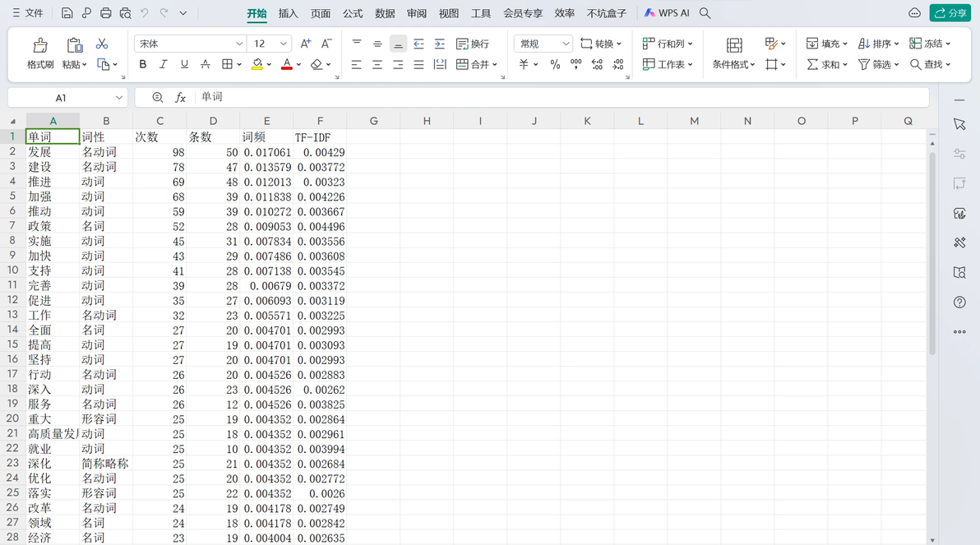
Task: Open the 数据 (Data) tab
Action: pos(385,13)
